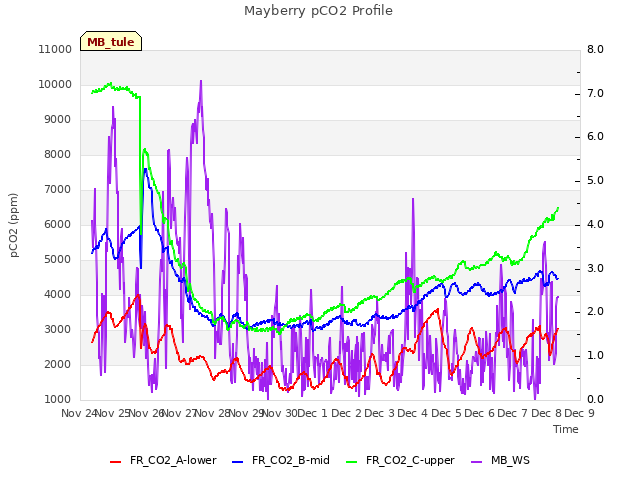Click the 0.0 right axis tick label

pos(595,400)
